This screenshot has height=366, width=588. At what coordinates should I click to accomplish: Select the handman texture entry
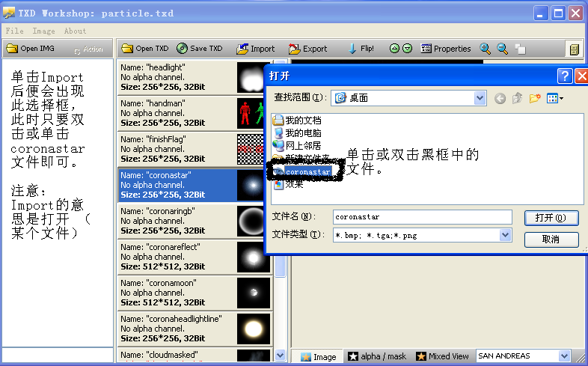[x=194, y=113]
